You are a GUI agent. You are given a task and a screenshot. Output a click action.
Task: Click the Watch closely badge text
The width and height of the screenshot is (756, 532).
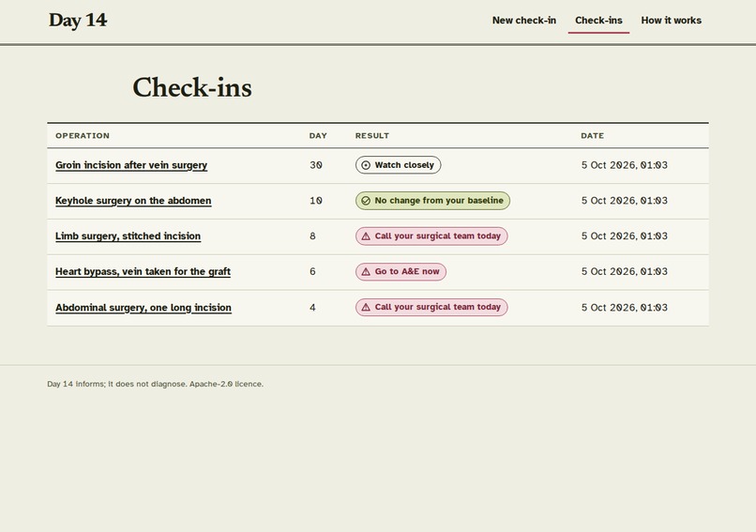[x=404, y=165]
